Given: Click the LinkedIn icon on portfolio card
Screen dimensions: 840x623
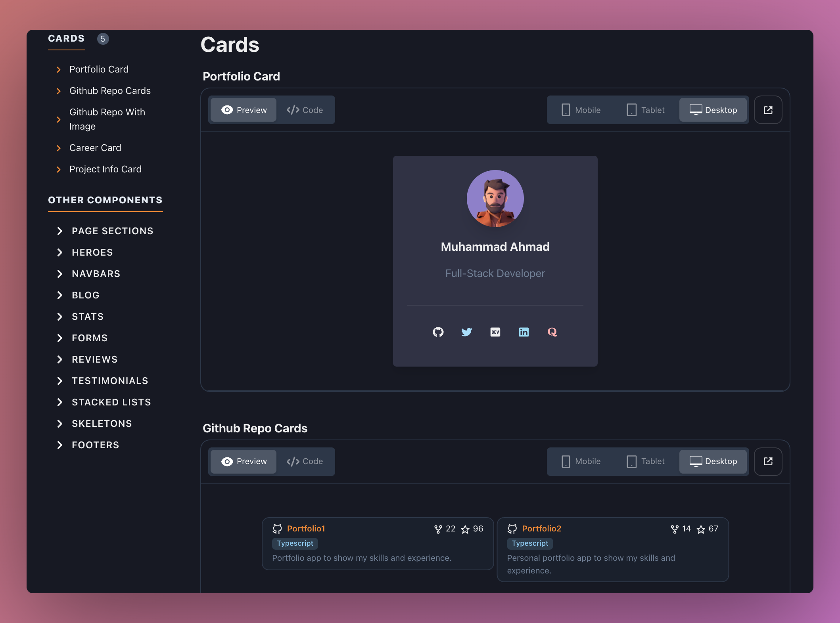Looking at the screenshot, I should click(x=524, y=331).
